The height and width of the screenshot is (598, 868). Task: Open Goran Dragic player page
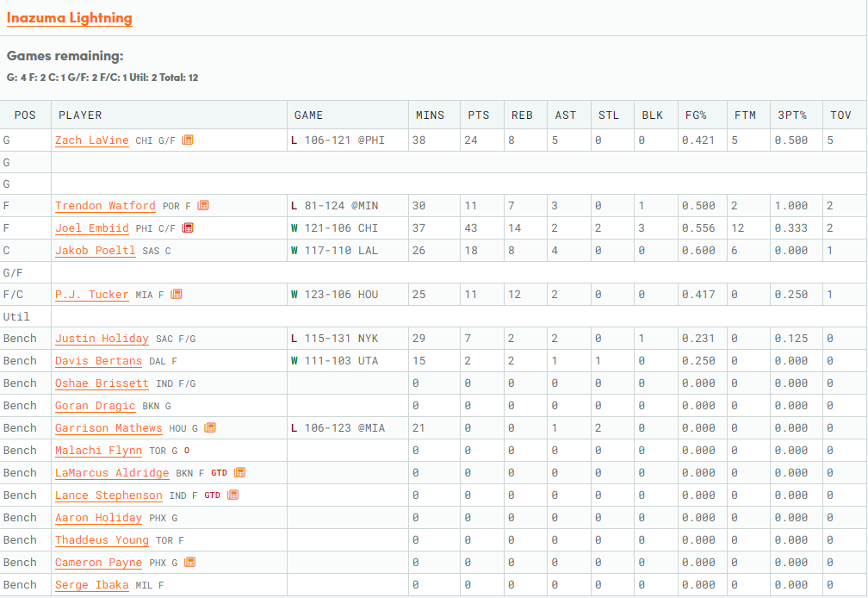pyautogui.click(x=96, y=406)
